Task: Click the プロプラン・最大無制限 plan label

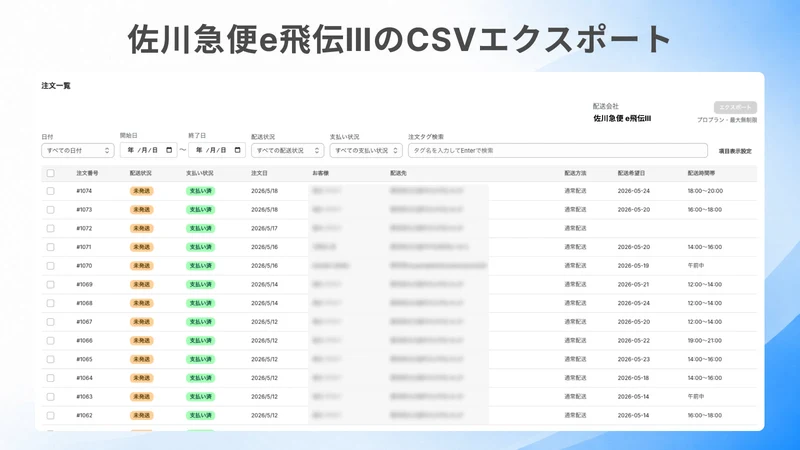Action: (727, 120)
